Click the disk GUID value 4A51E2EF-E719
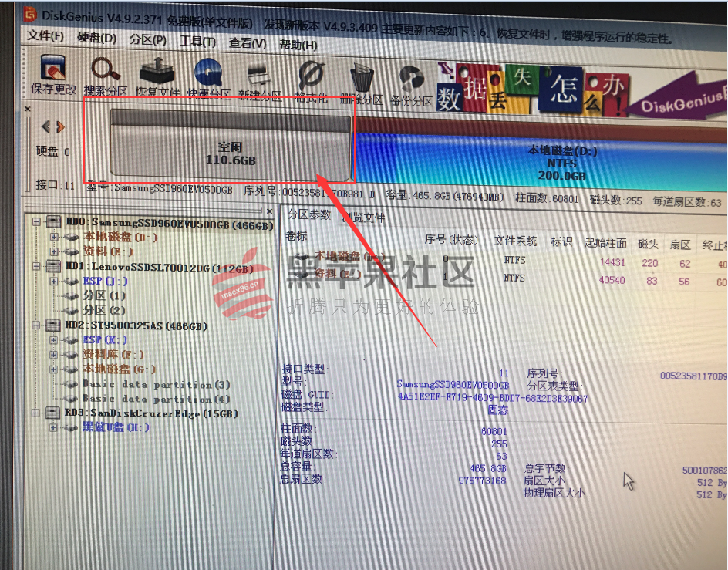728x570 pixels. point(493,398)
